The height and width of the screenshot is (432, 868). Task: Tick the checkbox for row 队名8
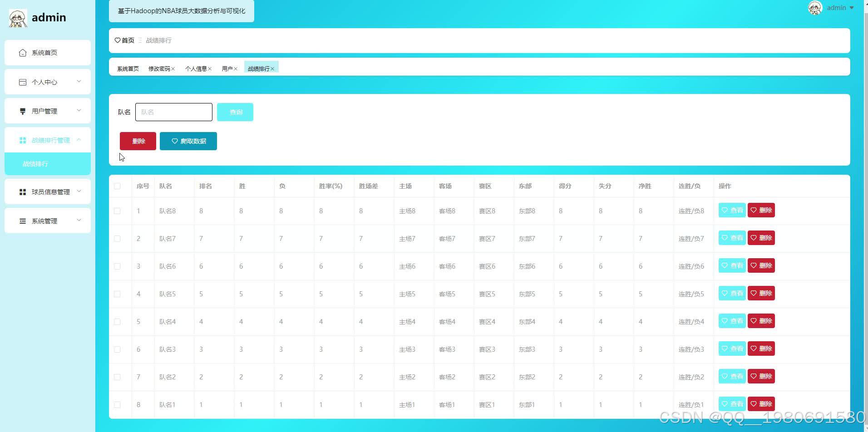(117, 211)
